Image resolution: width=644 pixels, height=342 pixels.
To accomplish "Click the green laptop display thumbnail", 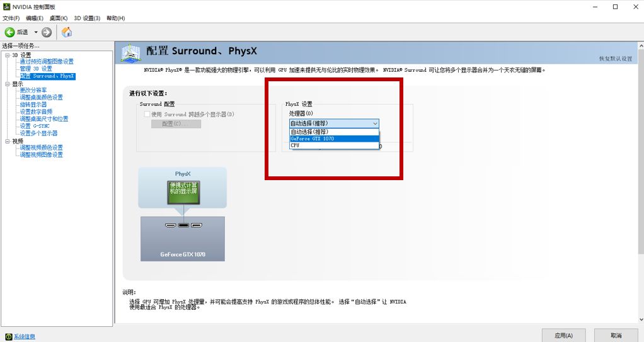I will coord(183,191).
